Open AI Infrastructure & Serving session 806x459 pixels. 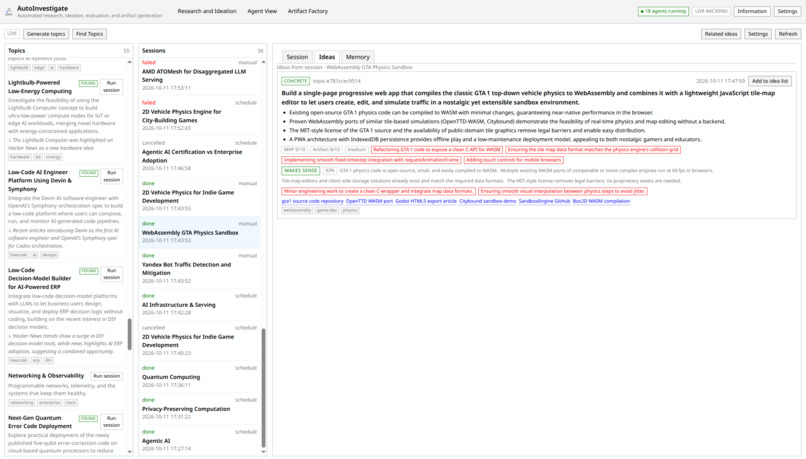[199, 305]
